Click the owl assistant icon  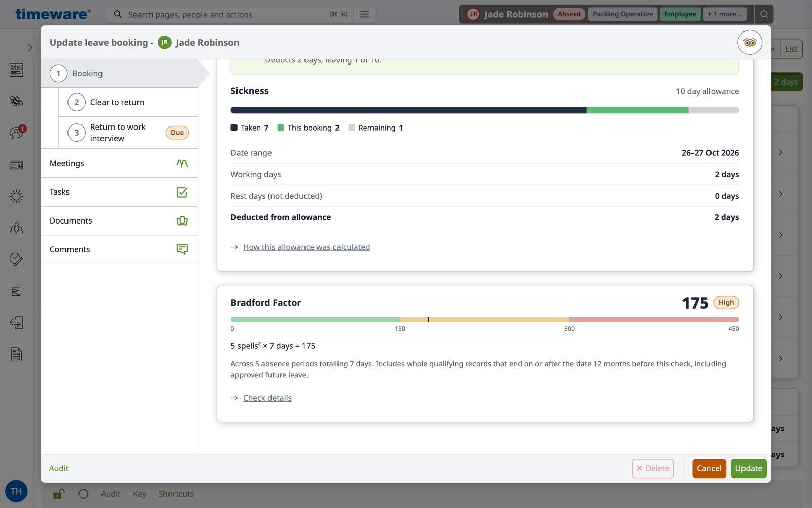tap(750, 43)
